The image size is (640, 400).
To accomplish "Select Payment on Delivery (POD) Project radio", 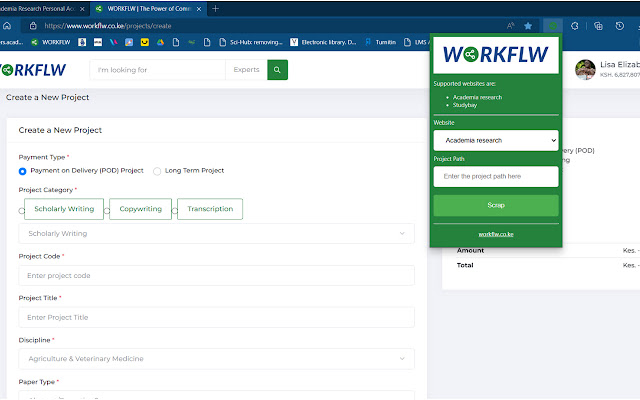I will click(x=22, y=171).
